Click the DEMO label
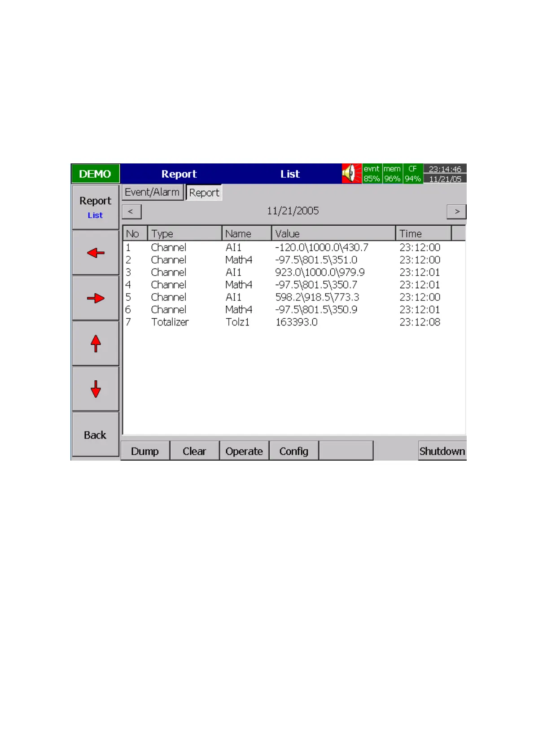This screenshot has width=534, height=756. coord(95,174)
